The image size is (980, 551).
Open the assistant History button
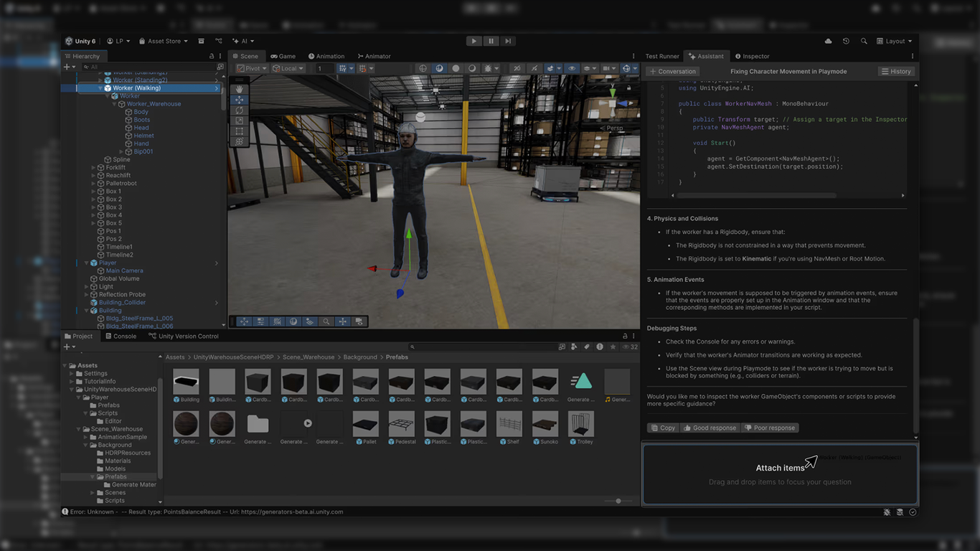click(896, 71)
